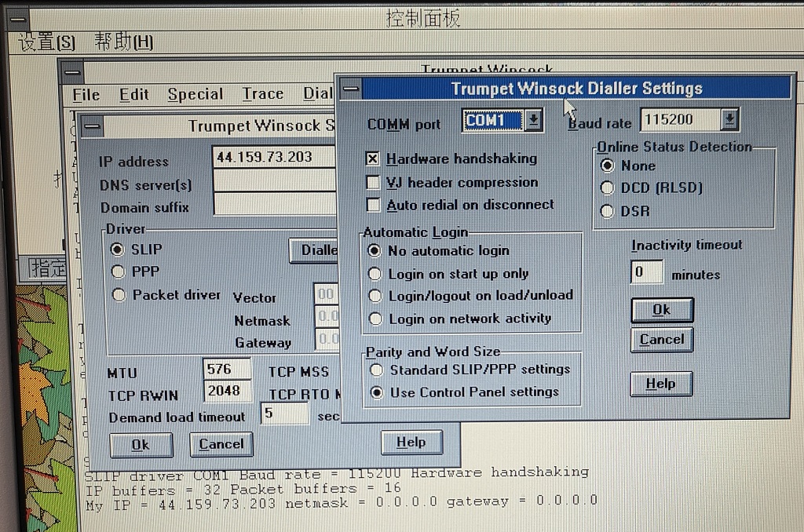Open the Trace menu in Trumpet Winsock
804x532 pixels.
tap(263, 94)
